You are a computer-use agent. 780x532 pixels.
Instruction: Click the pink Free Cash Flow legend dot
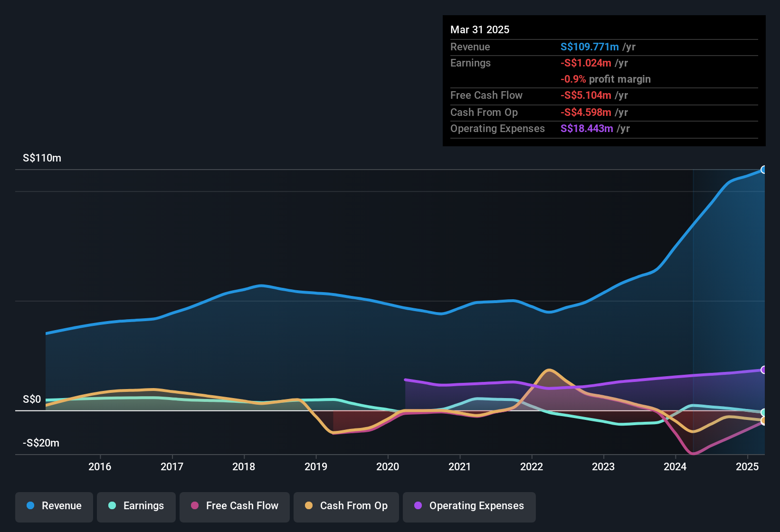pos(194,506)
